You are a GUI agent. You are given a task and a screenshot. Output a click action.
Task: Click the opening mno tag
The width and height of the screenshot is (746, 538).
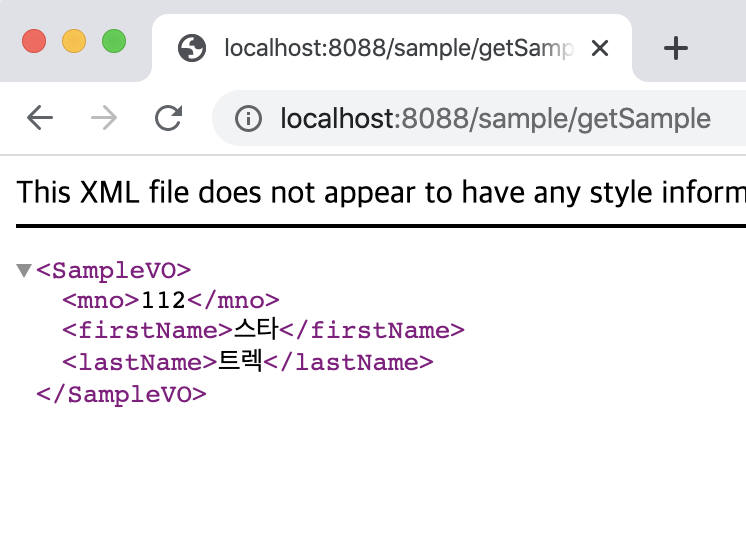(101, 300)
